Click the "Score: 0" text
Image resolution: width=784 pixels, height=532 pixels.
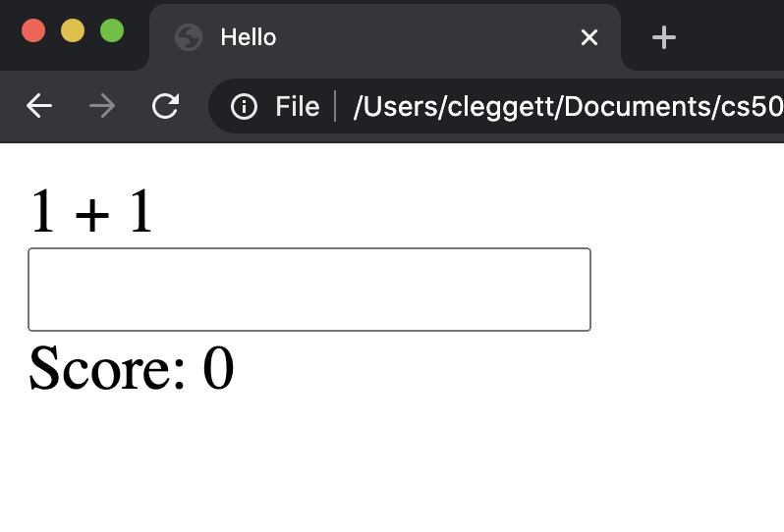click(x=131, y=369)
